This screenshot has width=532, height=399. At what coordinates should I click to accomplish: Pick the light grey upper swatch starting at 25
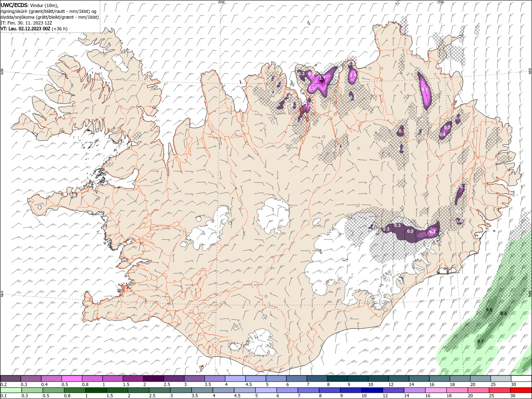tap(501, 379)
